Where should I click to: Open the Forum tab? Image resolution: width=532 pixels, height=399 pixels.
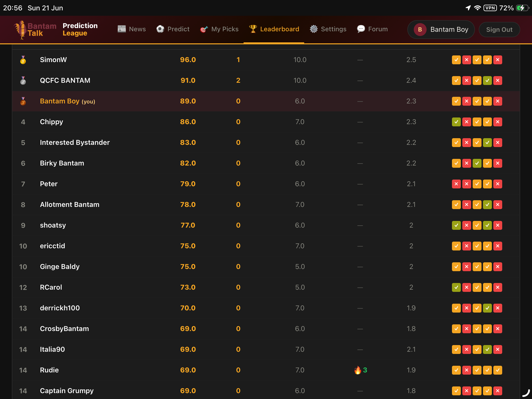click(372, 29)
